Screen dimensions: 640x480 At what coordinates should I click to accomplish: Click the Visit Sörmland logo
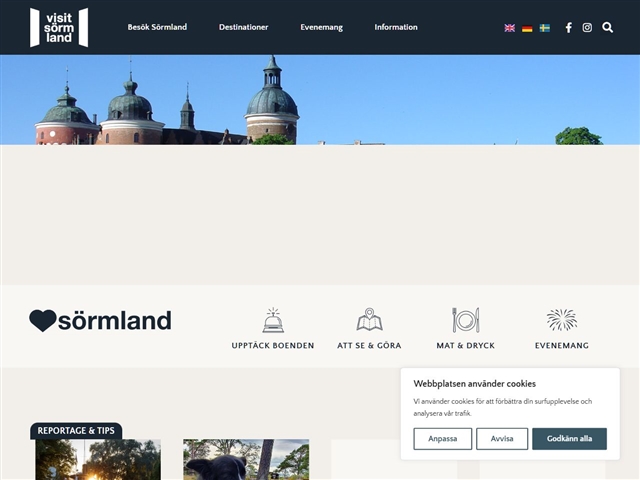tap(59, 27)
